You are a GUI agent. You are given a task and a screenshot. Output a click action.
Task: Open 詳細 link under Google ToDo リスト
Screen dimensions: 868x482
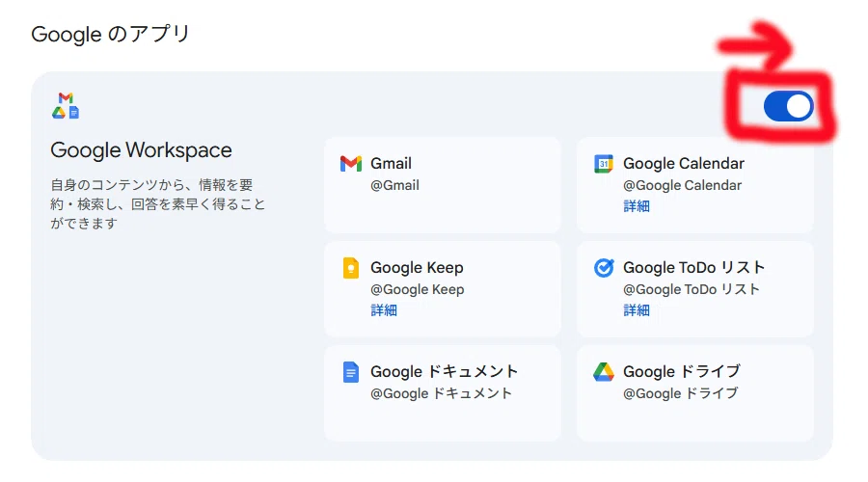coord(637,310)
